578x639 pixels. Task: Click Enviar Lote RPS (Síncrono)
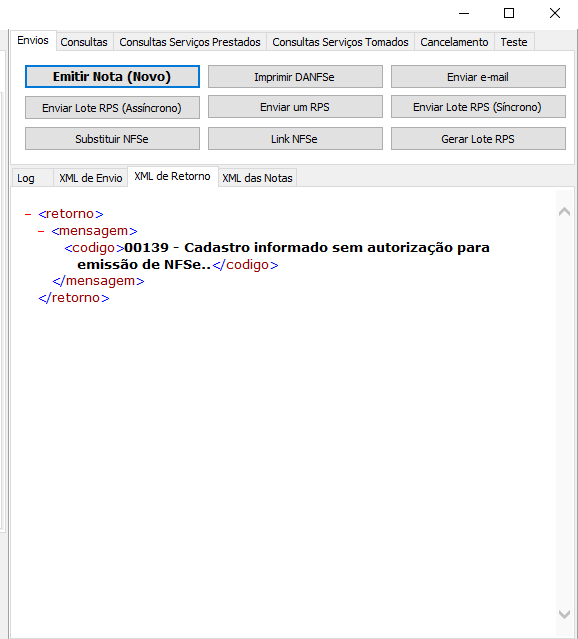point(478,107)
